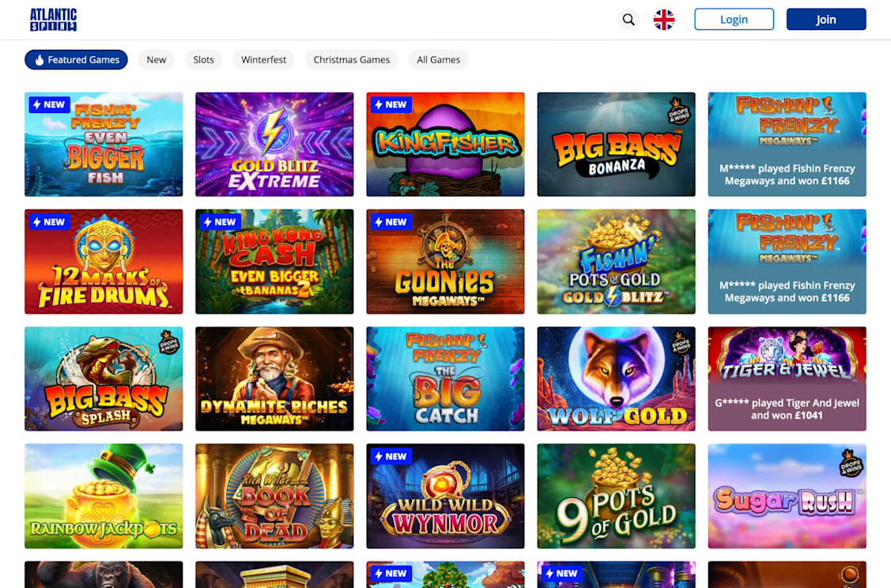
Task: Open Fishin' Pots of Gold Gold Blitz
Action: click(x=616, y=262)
